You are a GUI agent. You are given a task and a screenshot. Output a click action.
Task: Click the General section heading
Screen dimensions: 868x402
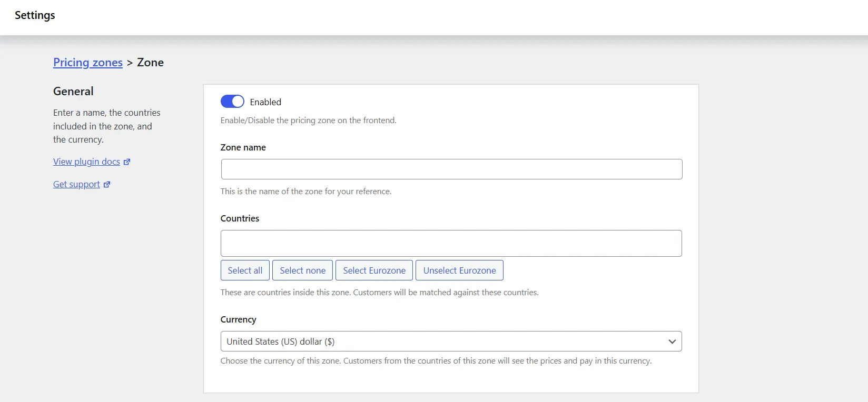[73, 91]
